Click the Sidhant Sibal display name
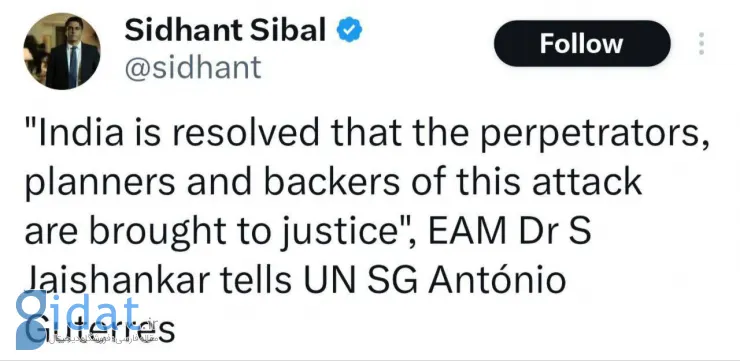Viewport: 740px width, 361px height. coord(225,31)
